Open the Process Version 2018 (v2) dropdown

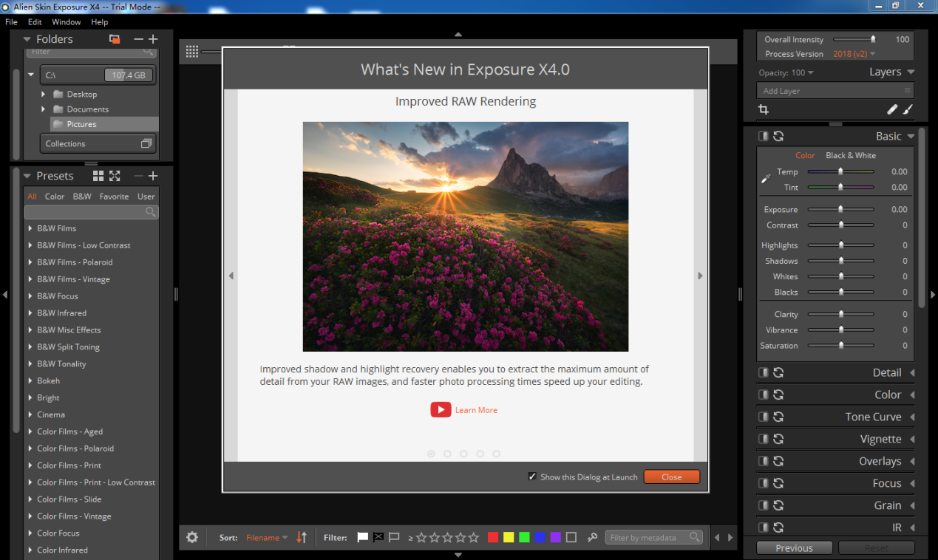tap(854, 54)
